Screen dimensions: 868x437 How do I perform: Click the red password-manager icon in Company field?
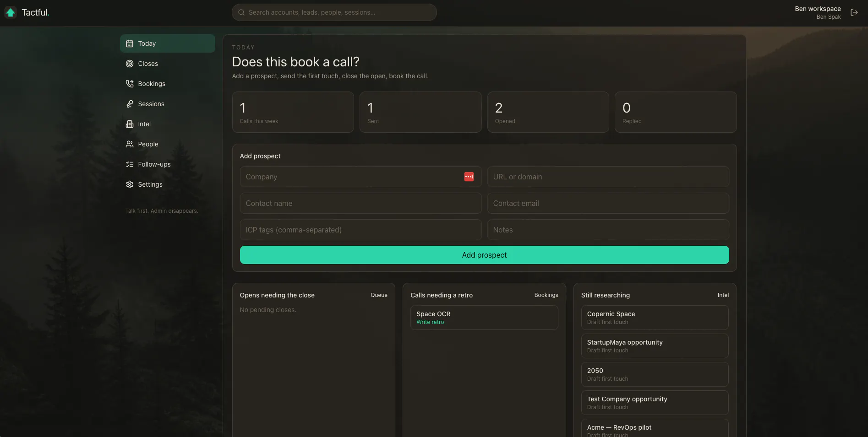pyautogui.click(x=469, y=177)
